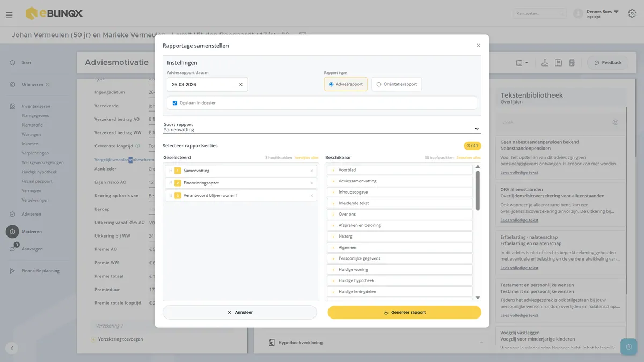Collapse the sidebar with bottom arrow

point(12,348)
